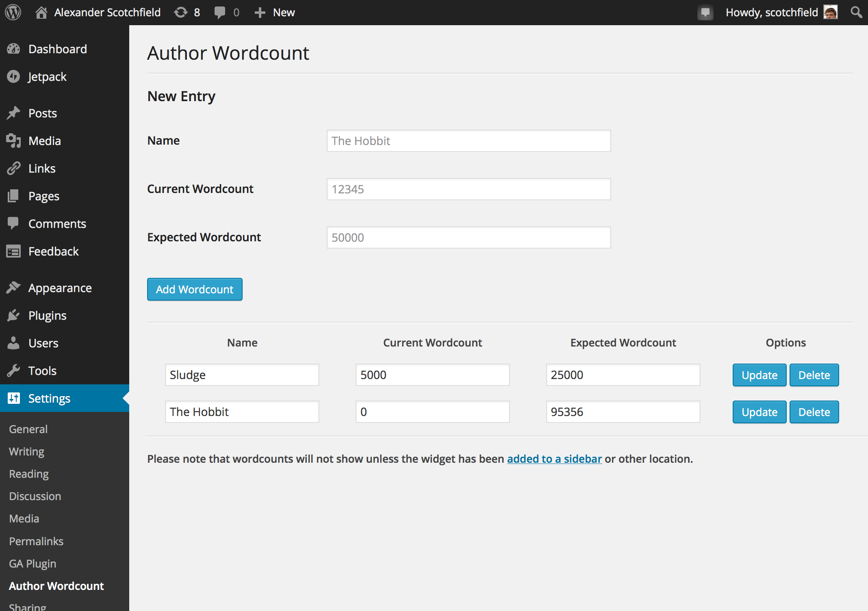Click the Expected Wordcount field showing 95356

[x=623, y=412]
